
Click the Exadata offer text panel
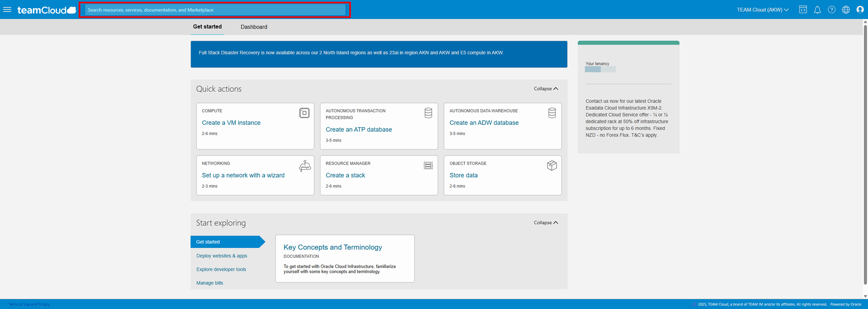[627, 118]
